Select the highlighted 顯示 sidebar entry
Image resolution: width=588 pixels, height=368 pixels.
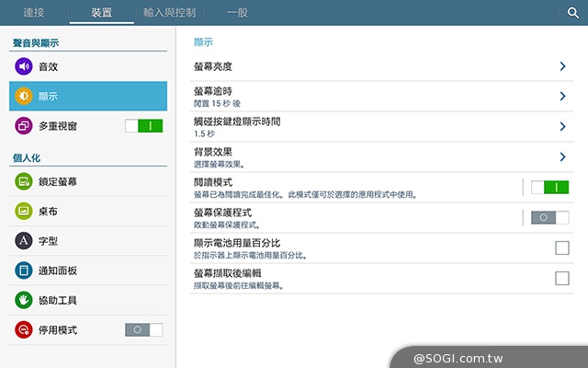coord(88,96)
